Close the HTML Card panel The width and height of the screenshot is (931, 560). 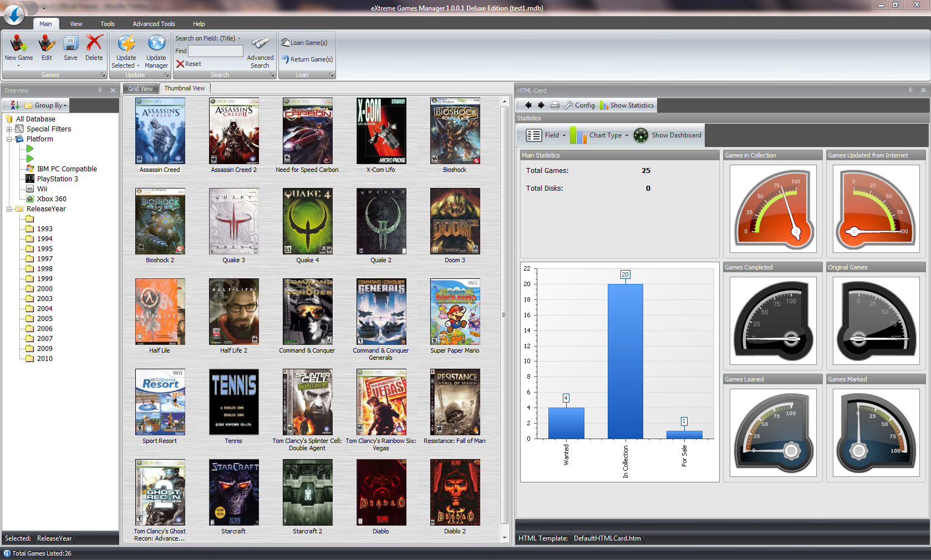923,90
